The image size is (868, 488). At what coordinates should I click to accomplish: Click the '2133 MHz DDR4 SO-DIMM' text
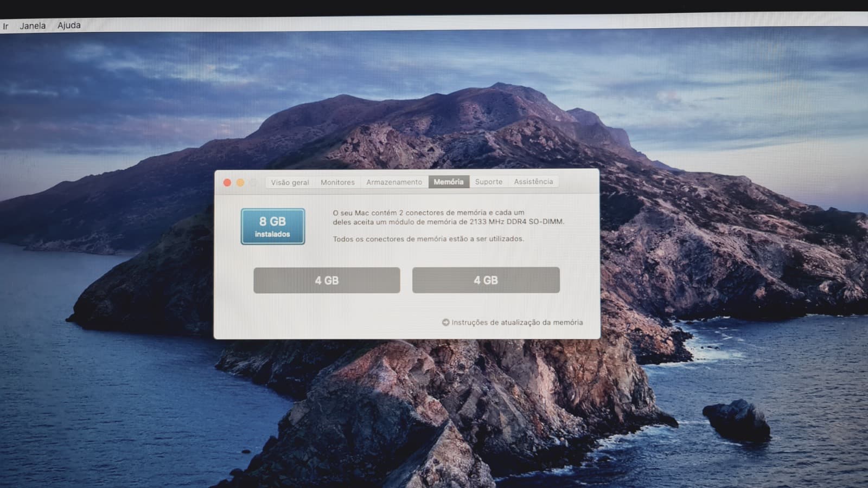click(516, 221)
